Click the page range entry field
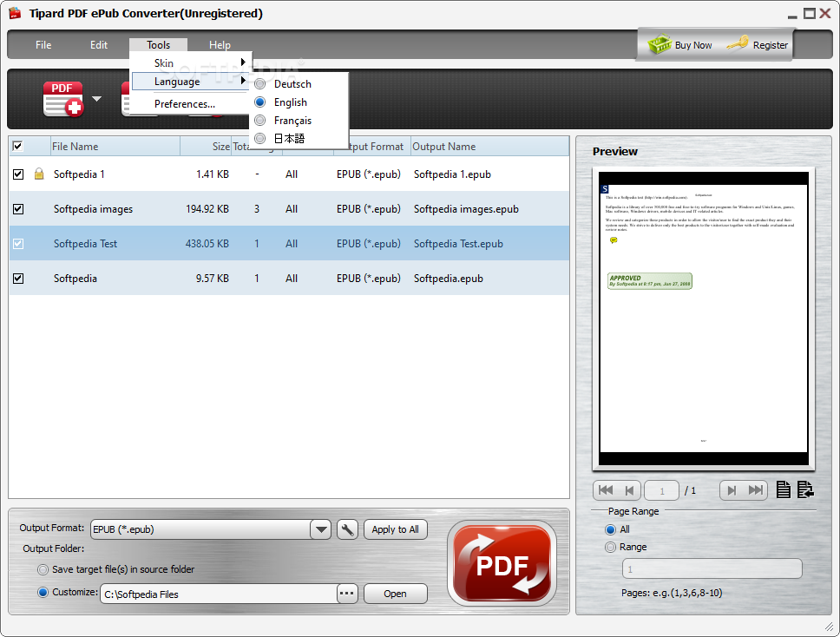Viewport: 840px width, 637px height. click(x=712, y=569)
